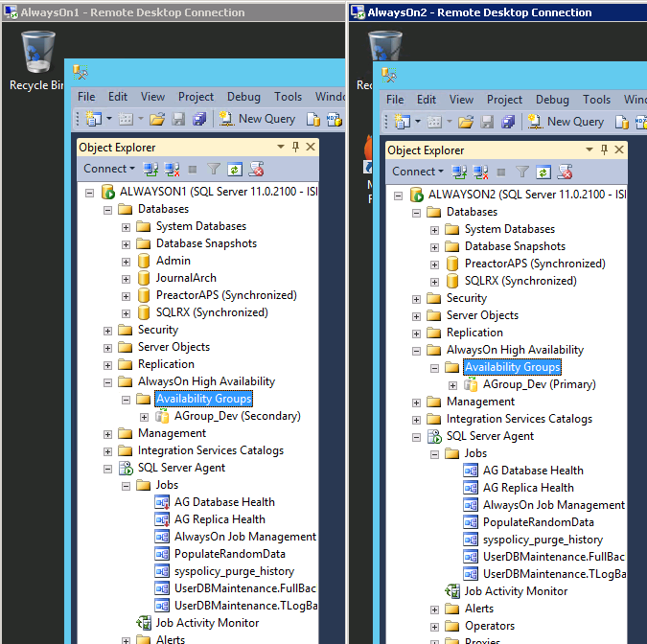Click Disconnect icon in AlwaysOn1 Object Explorer
Image resolution: width=647 pixels, height=644 pixels.
coord(172,170)
